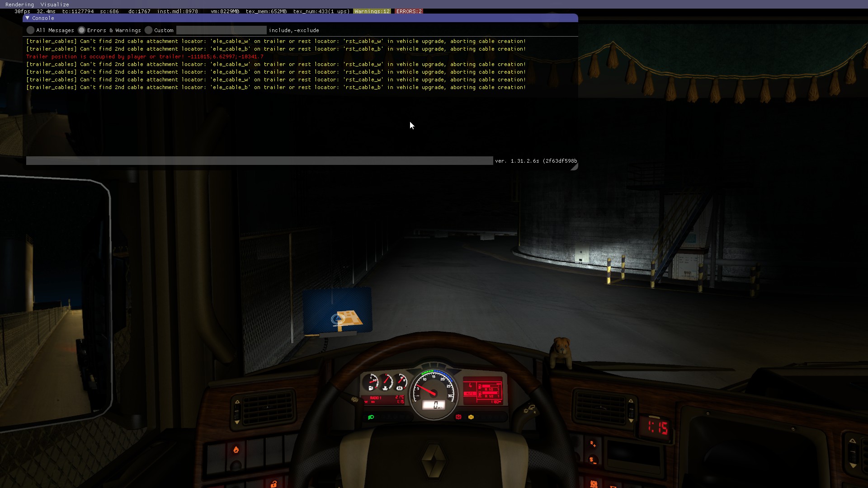Screen dimensions: 868x488
Task: Collapse the Console window with its triangle
Action: coord(28,18)
